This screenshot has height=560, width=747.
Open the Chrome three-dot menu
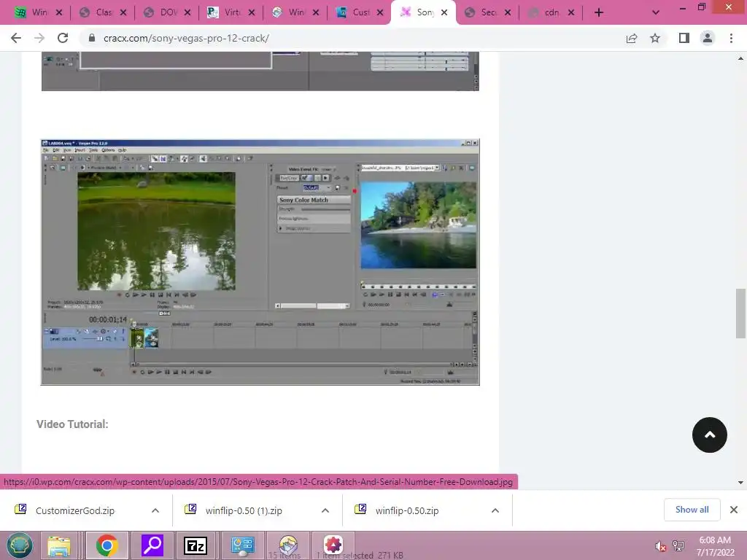731,38
